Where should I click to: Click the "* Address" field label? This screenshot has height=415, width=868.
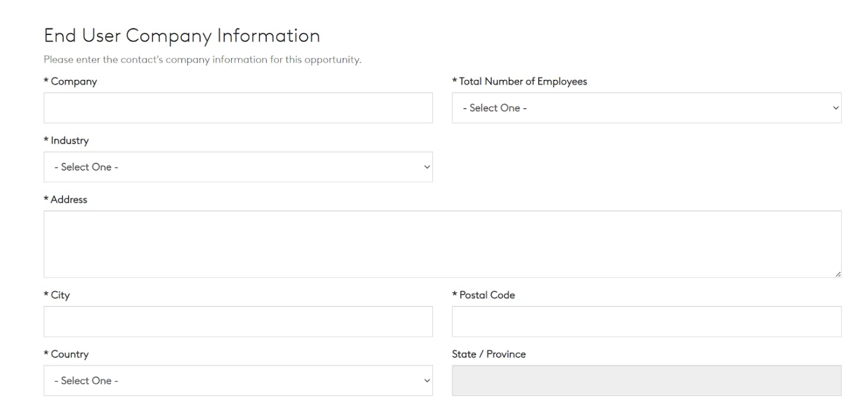tap(66, 200)
